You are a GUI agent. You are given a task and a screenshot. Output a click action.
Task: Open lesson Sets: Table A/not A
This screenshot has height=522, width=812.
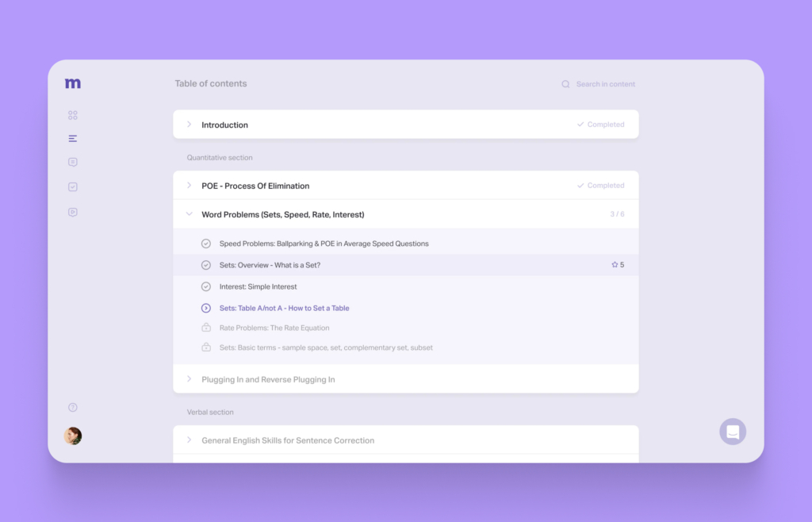point(284,308)
